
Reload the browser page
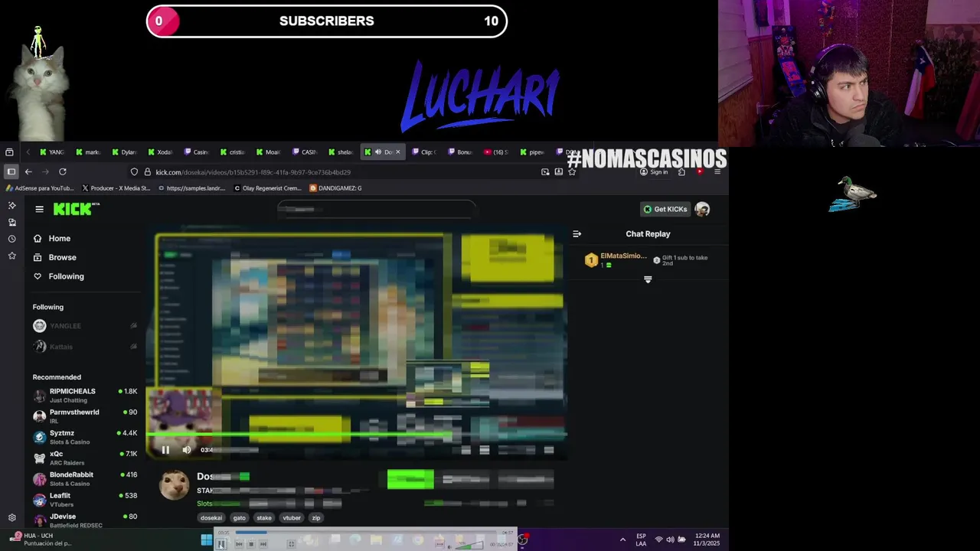(x=63, y=172)
